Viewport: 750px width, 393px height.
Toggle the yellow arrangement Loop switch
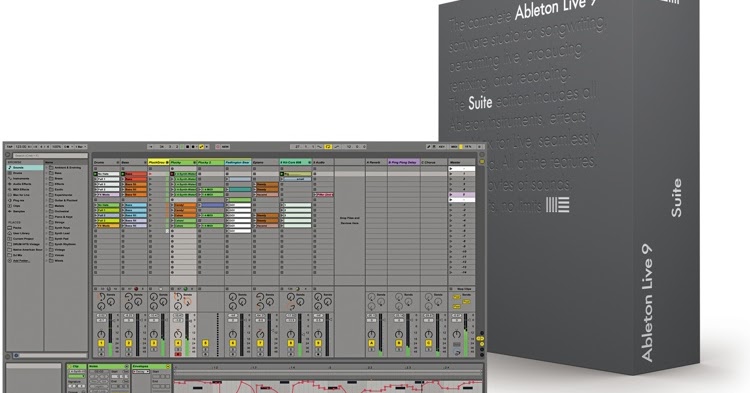(x=328, y=147)
